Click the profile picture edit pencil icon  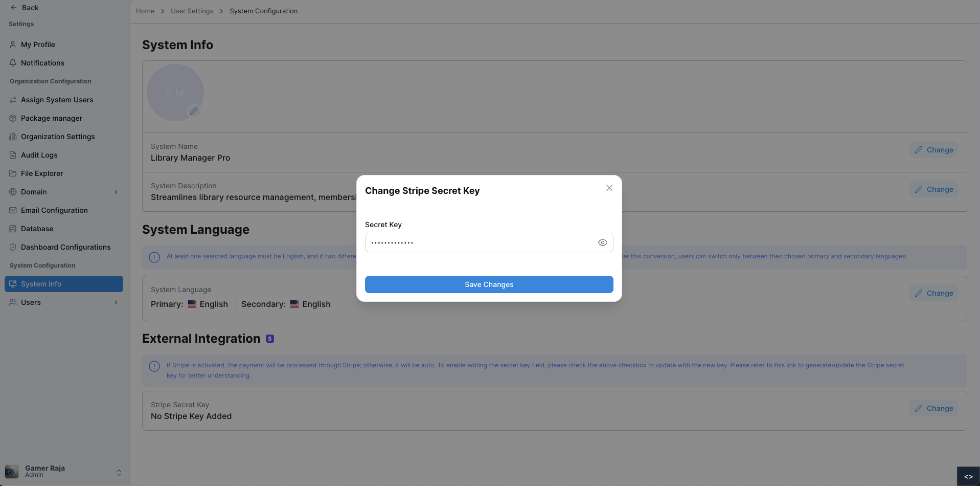click(193, 111)
